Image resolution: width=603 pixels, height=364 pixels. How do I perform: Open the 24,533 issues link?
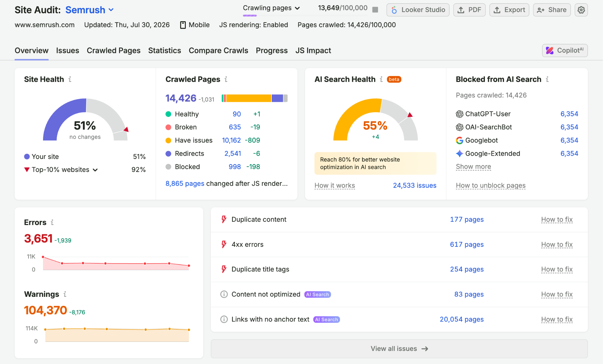(x=415, y=186)
